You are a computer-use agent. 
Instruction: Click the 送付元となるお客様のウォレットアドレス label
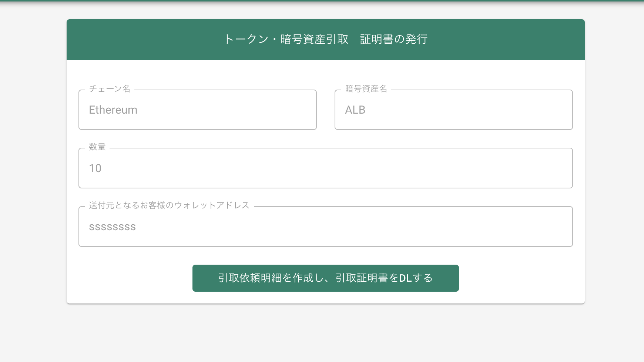point(168,205)
